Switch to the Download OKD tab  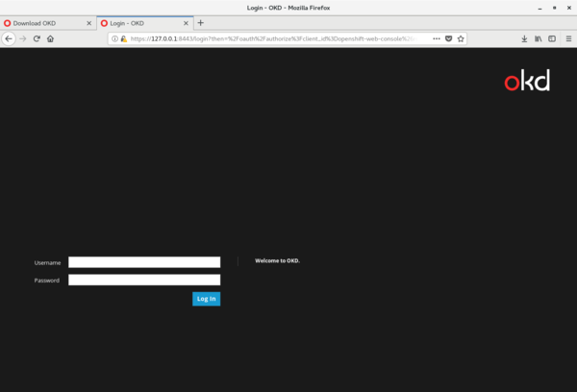click(43, 22)
